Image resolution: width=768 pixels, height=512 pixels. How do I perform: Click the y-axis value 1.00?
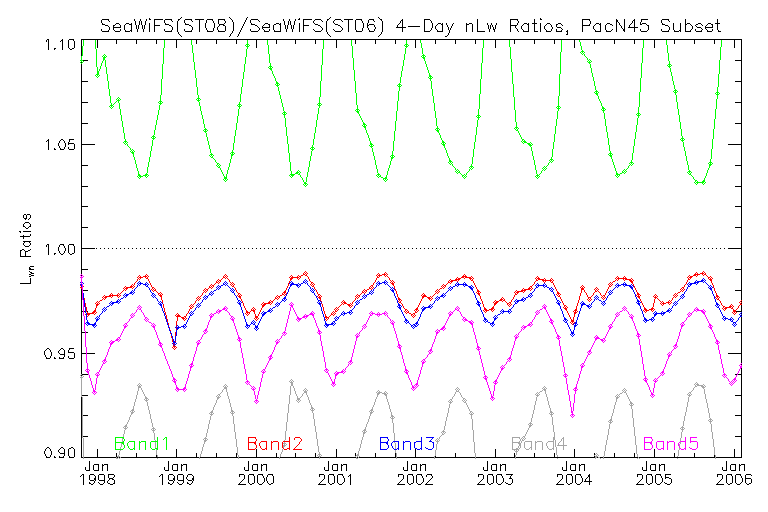click(60, 249)
